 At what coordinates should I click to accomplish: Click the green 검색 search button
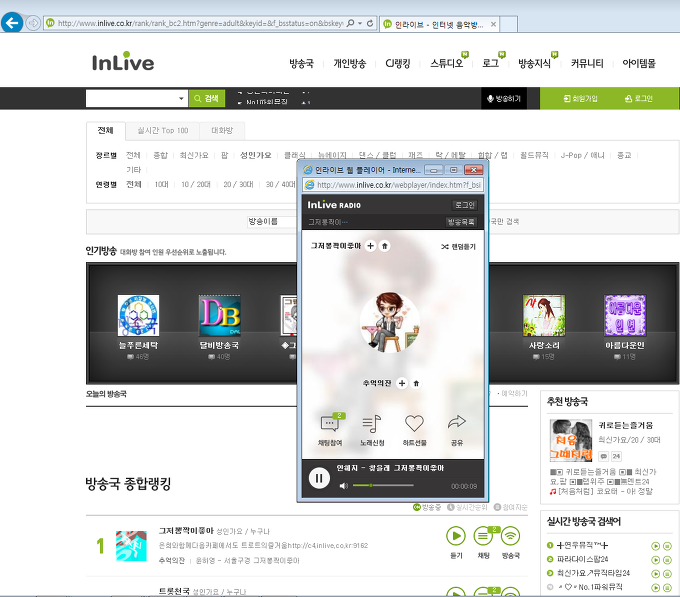click(207, 98)
